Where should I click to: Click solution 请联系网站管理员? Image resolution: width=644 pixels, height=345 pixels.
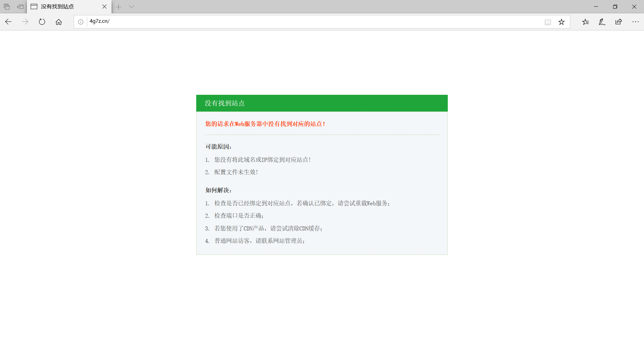click(x=260, y=241)
